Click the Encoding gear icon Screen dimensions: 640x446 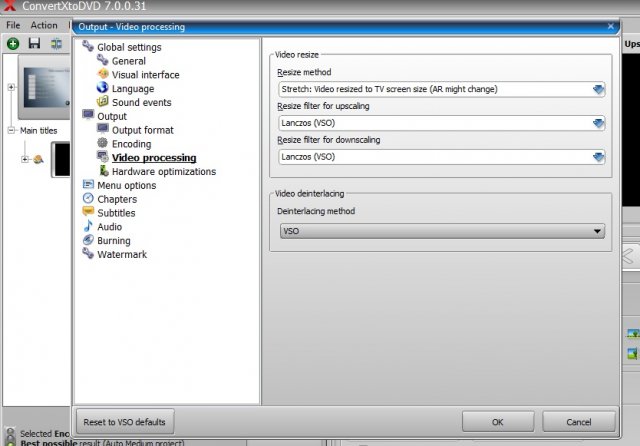(x=103, y=144)
